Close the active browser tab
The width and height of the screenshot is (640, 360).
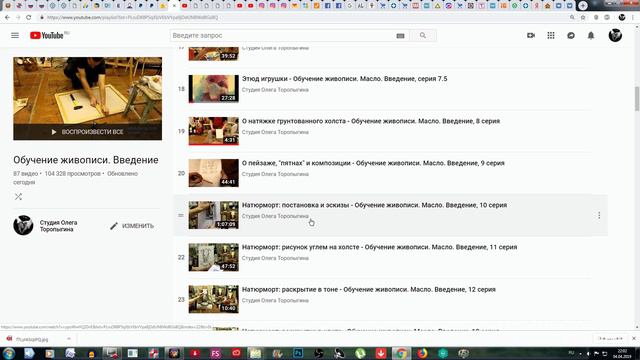click(174, 6)
